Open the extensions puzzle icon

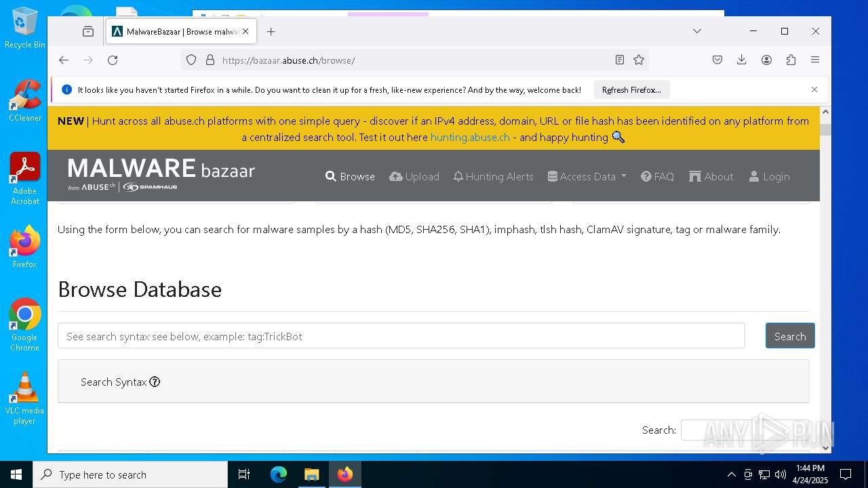[791, 60]
